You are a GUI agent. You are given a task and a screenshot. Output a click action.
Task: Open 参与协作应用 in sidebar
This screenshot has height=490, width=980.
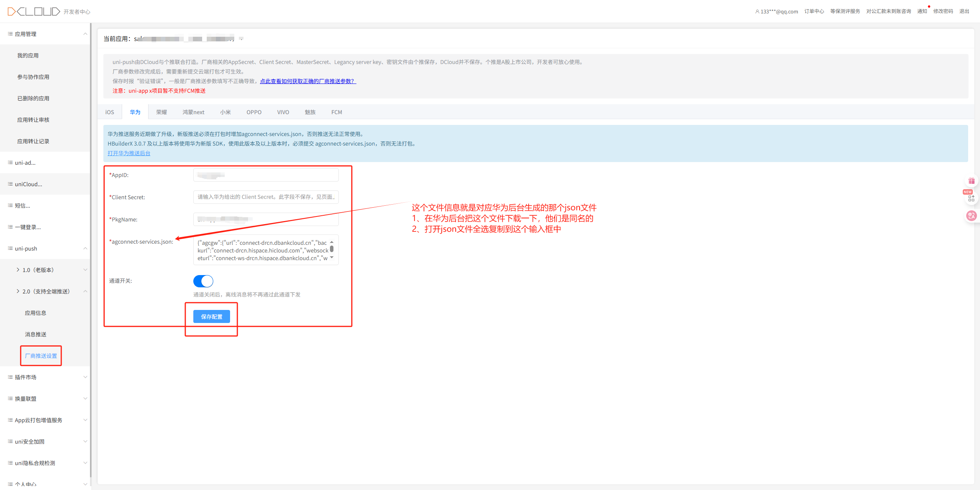[x=33, y=77]
